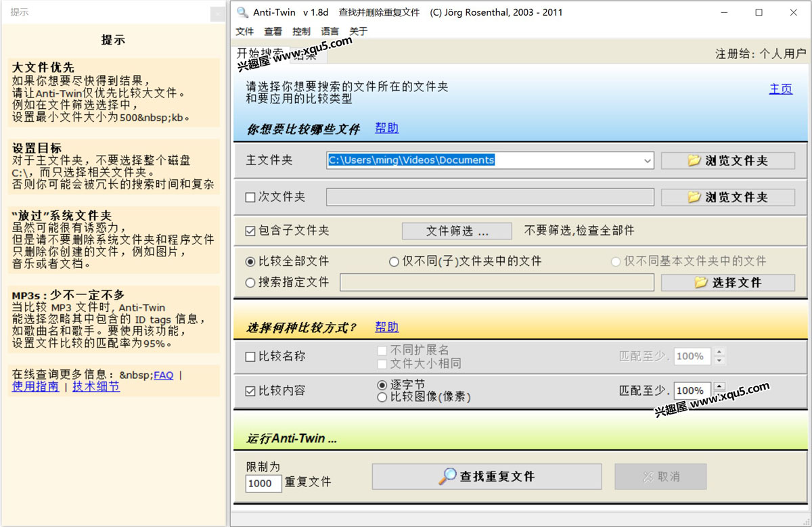Close the Anti-Twin window
The height and width of the screenshot is (527, 812).
coord(794,12)
